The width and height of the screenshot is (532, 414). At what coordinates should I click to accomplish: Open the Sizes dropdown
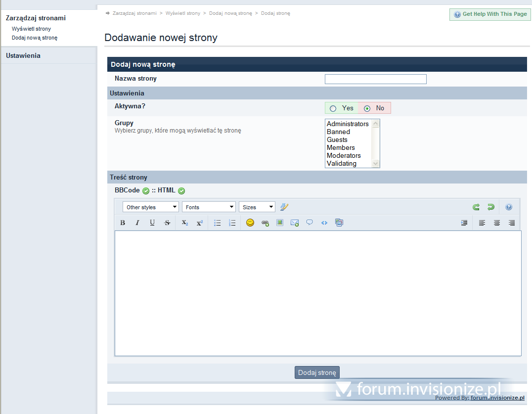click(x=257, y=207)
